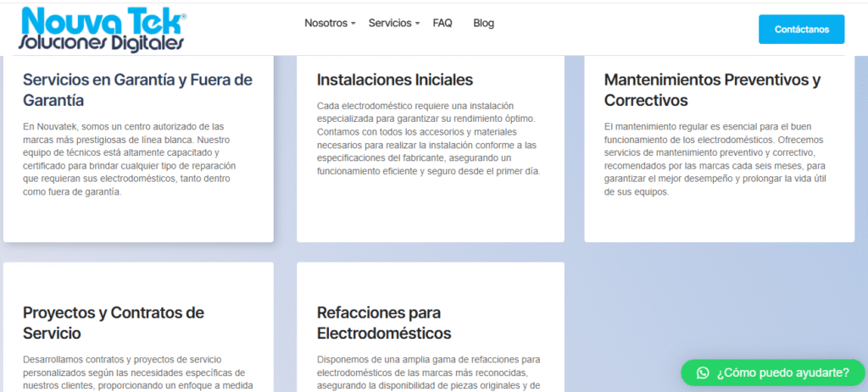Open the "Proyectos y Contratos de Servicio" heading

(114, 323)
